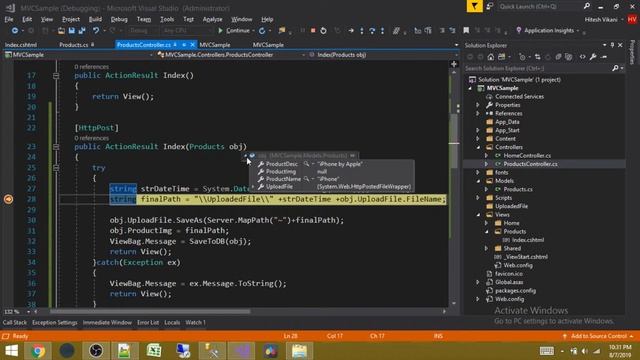Select the UploadedFile folder in Solution Explorer
This screenshot has height=360, width=640.
click(x=511, y=206)
